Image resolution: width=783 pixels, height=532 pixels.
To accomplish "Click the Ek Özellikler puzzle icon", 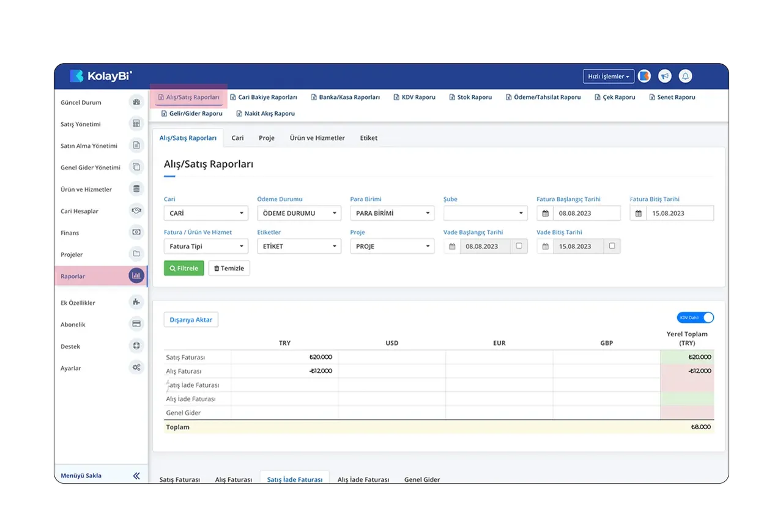I will tap(136, 302).
